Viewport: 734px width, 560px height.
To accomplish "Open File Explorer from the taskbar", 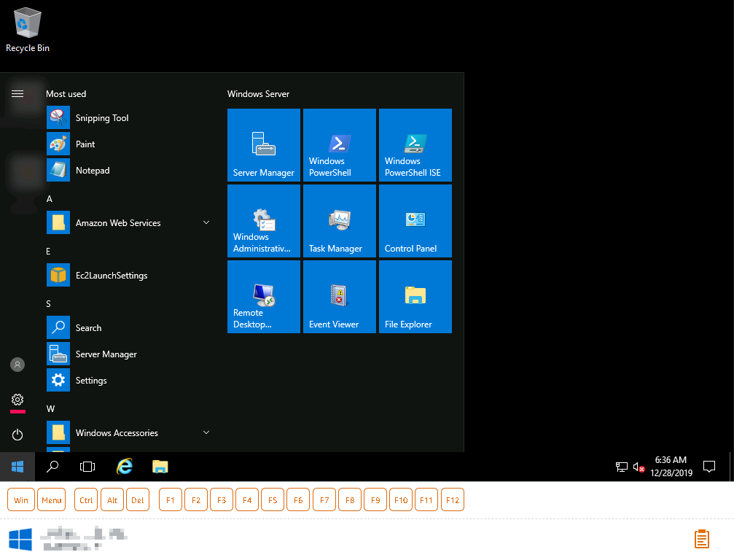I will point(160,467).
